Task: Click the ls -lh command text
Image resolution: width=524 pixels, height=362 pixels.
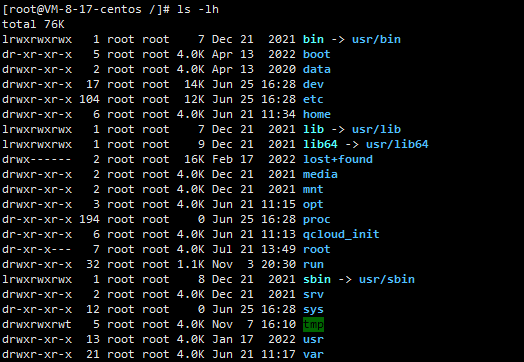Action: pos(198,9)
